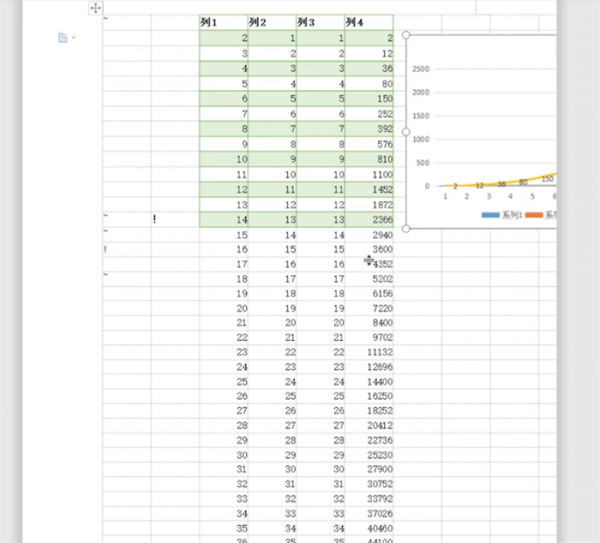Click the cell containing 20412

(x=369, y=426)
